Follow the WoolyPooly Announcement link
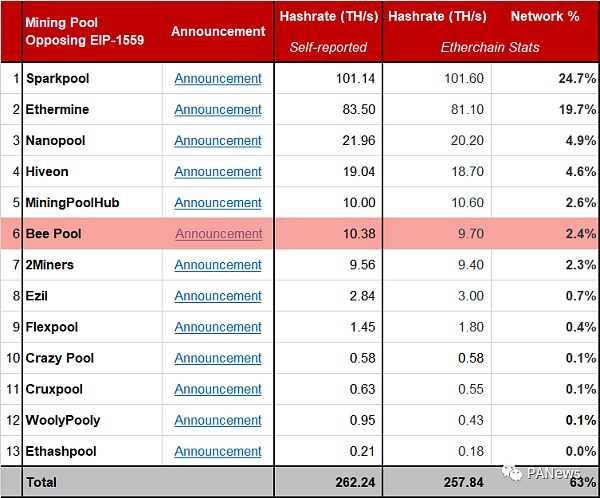The image size is (600, 498). tap(218, 420)
